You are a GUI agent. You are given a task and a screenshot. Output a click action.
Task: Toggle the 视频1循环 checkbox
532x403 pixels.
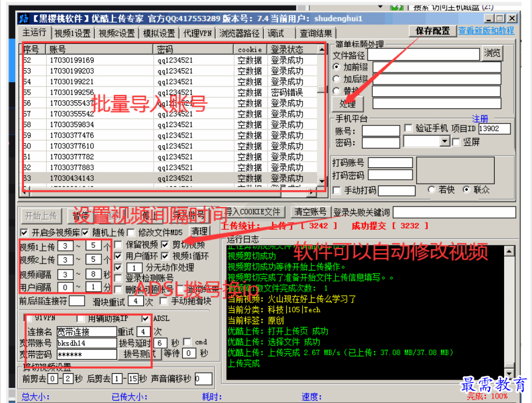pyautogui.click(x=165, y=256)
